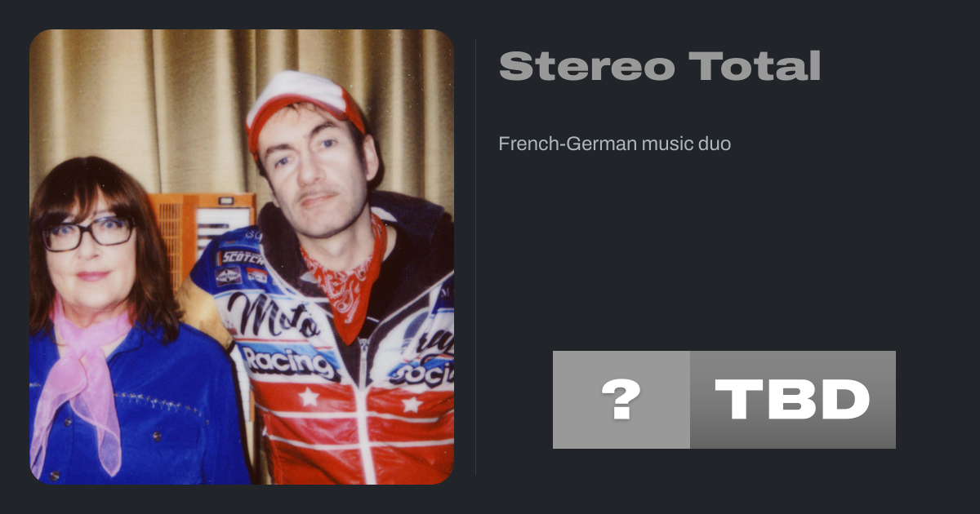Open the Stereo Total title
Screen dimensions: 980x514
tap(660, 66)
